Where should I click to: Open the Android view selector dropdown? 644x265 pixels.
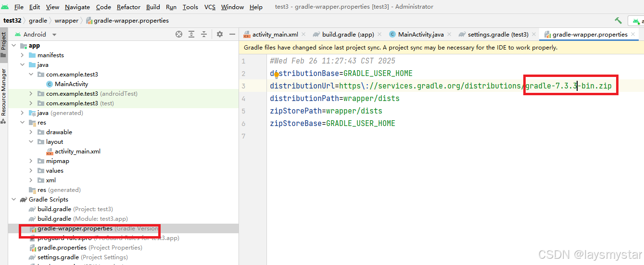[x=36, y=34]
